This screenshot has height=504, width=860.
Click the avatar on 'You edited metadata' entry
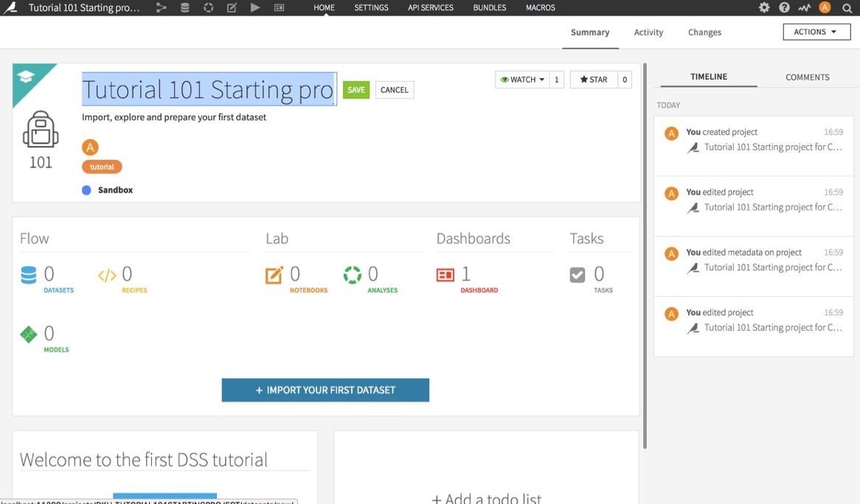tap(671, 253)
